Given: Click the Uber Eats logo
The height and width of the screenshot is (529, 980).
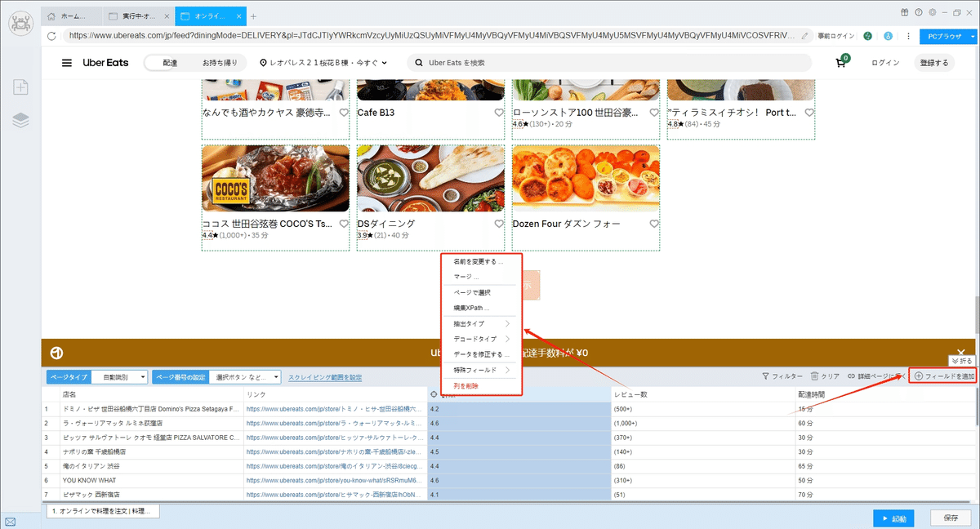Looking at the screenshot, I should tap(105, 63).
